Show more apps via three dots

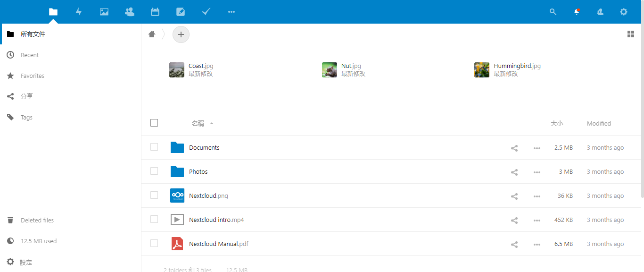[231, 12]
